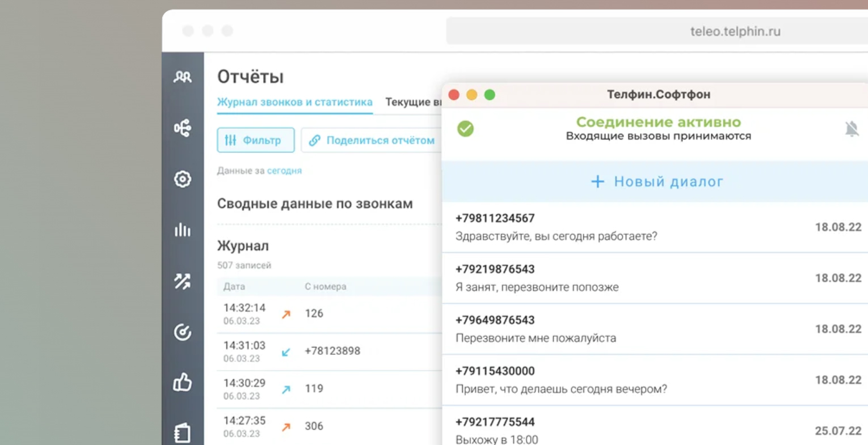The image size is (868, 445).
Task: Click the message Перезвоните мне пожалуйста
Action: (536, 338)
